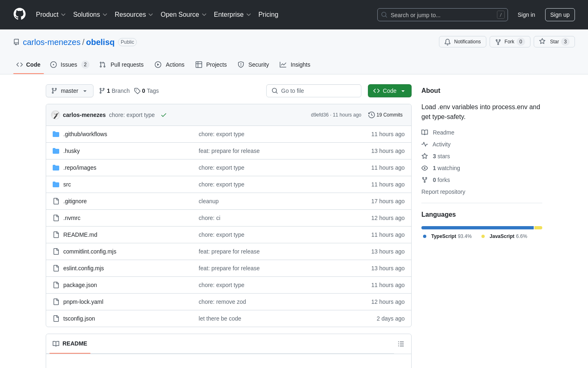The height and width of the screenshot is (368, 588).
Task: Click TypeScript 93.4% language entry
Action: coord(447,236)
